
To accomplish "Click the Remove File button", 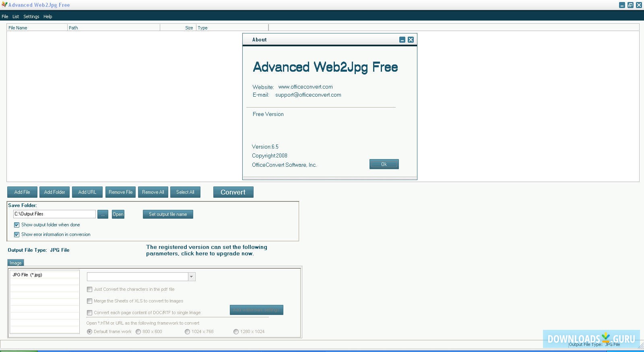I will 121,192.
